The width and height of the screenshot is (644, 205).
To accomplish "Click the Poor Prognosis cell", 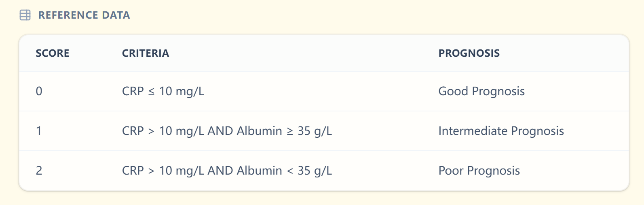I will (x=479, y=171).
